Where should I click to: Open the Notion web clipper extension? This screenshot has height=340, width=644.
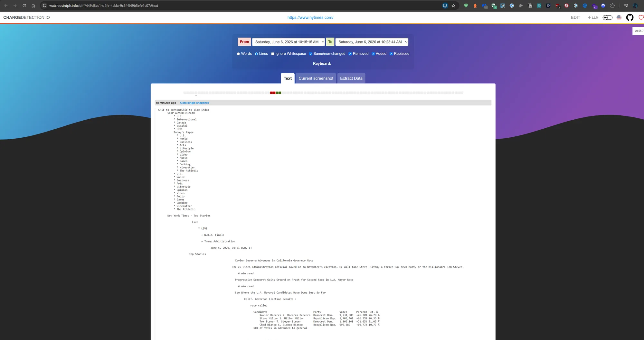pyautogui.click(x=530, y=5)
